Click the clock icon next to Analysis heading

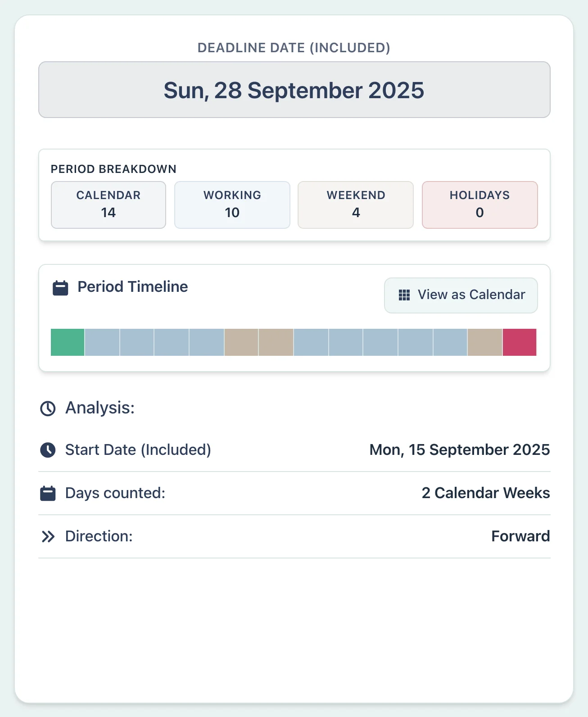pyautogui.click(x=47, y=408)
